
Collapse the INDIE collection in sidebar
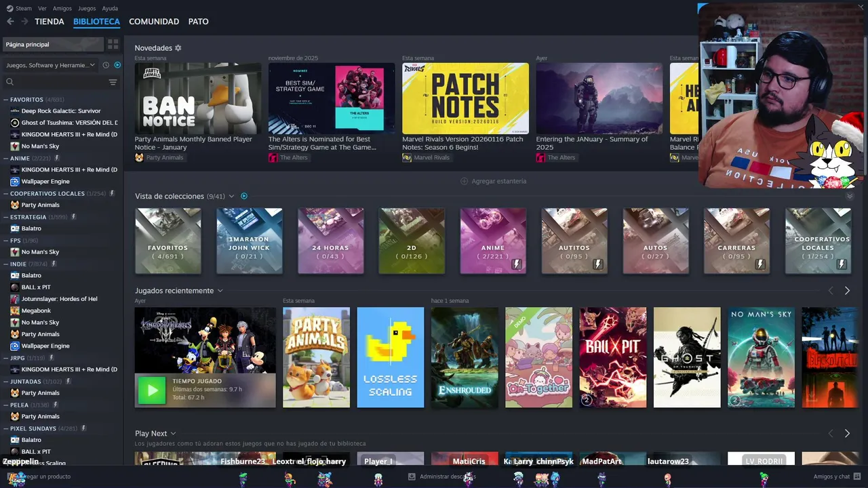(5, 264)
